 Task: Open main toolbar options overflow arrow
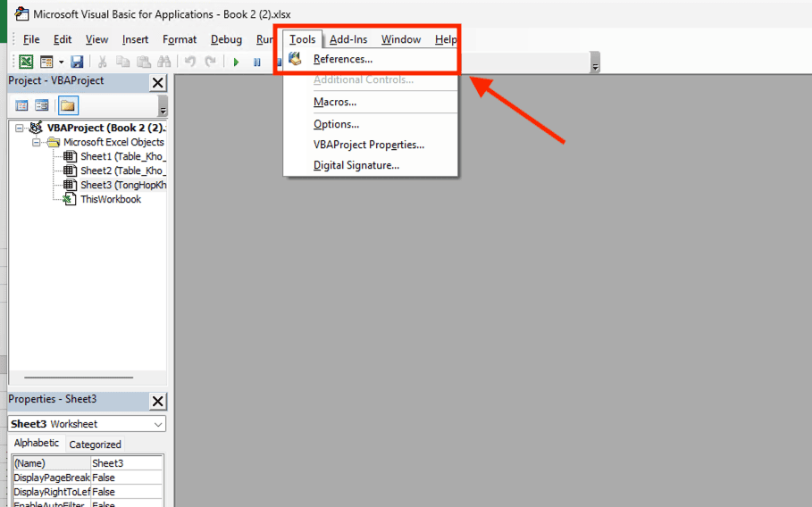click(596, 62)
